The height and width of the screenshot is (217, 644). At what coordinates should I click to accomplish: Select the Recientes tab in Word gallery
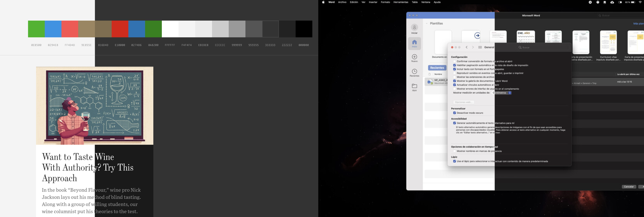pyautogui.click(x=437, y=68)
